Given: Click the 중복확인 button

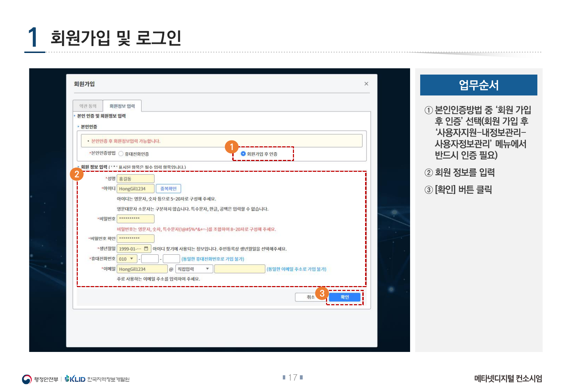Looking at the screenshot, I should tap(168, 189).
